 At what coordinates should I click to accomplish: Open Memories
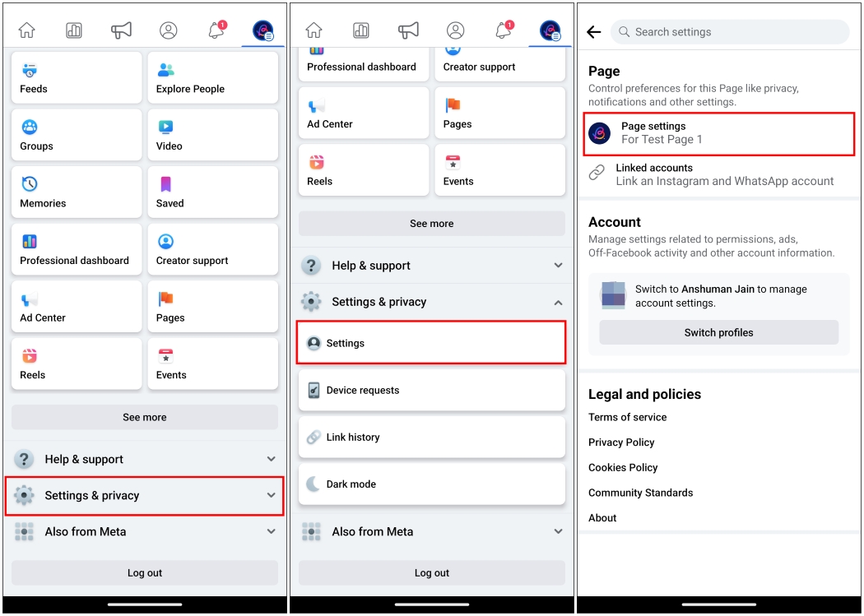point(77,192)
